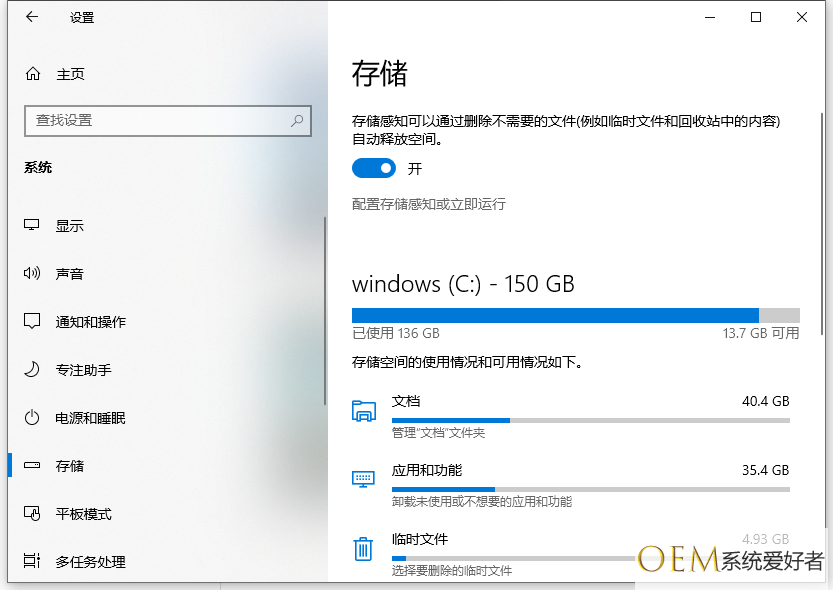Open the 应用和功能 storage category
Screen dimensions: 833x590
(426, 470)
